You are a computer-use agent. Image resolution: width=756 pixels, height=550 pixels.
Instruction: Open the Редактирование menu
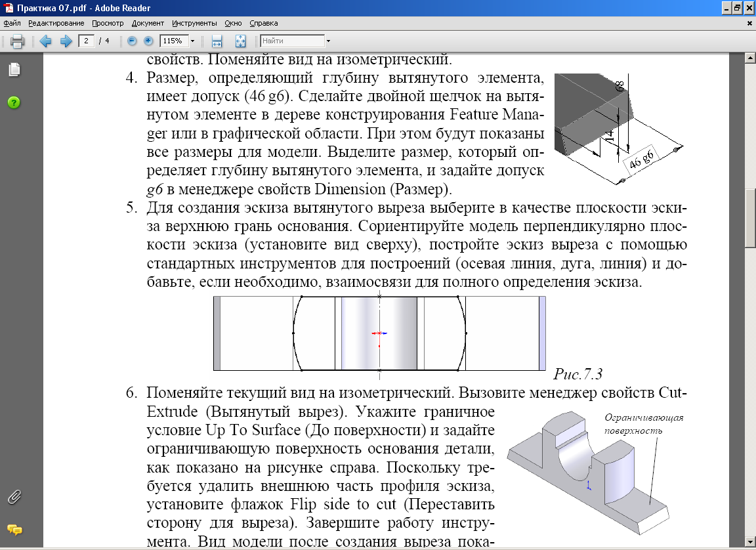pyautogui.click(x=56, y=23)
